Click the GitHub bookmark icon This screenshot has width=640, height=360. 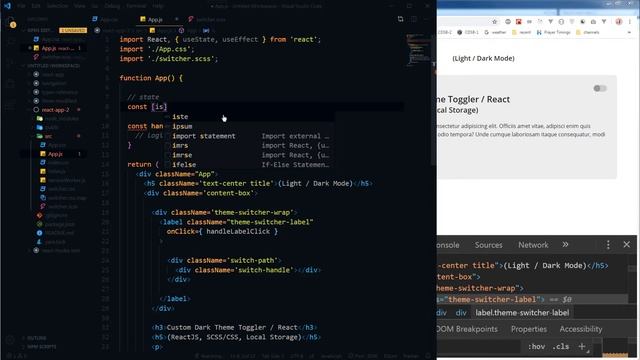click(459, 32)
